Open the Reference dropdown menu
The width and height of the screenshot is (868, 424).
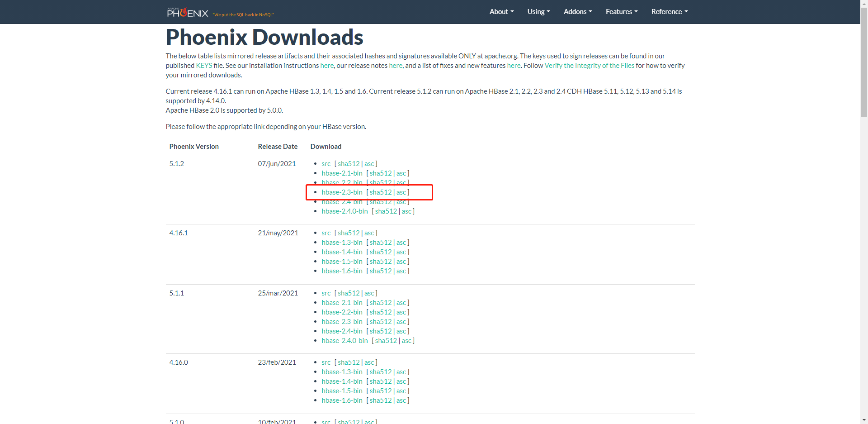670,12
